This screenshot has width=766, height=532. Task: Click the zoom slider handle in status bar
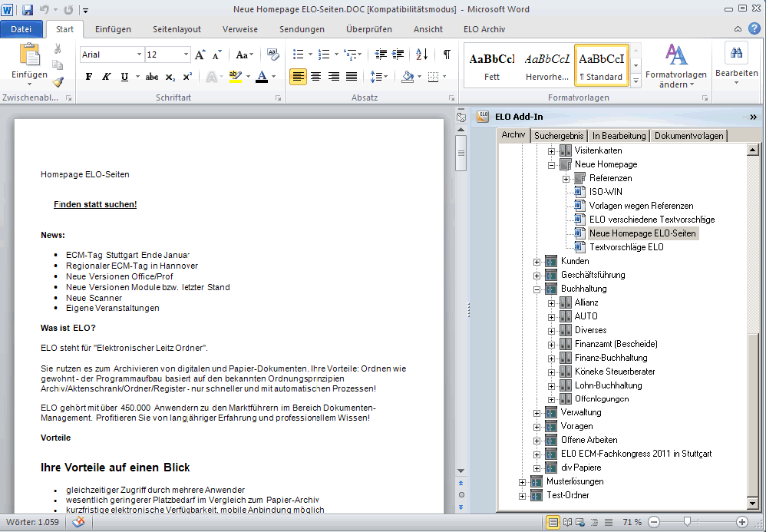point(687,522)
